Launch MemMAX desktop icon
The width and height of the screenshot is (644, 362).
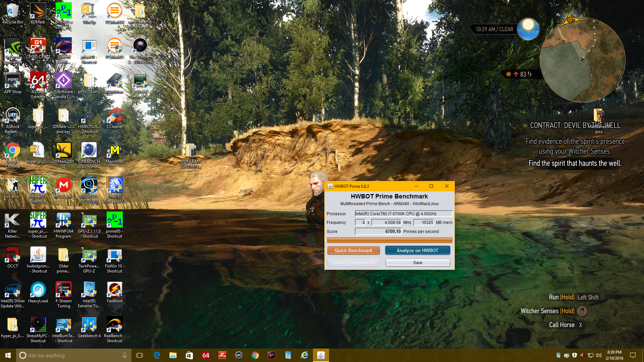pyautogui.click(x=114, y=153)
